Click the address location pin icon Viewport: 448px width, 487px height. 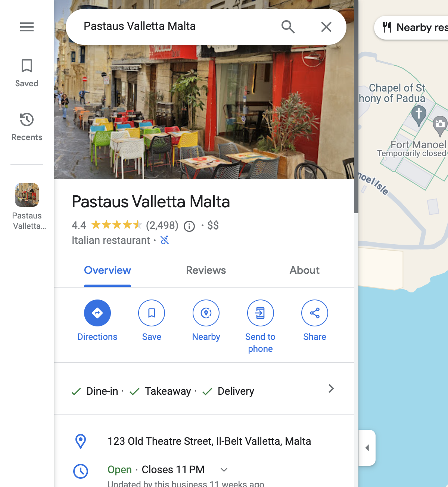point(81,441)
